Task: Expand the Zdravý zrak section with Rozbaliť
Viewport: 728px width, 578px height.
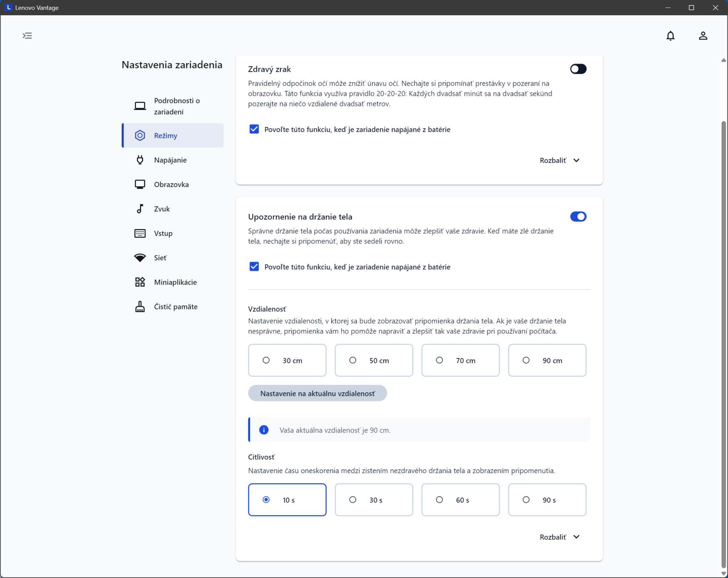Action: click(559, 160)
